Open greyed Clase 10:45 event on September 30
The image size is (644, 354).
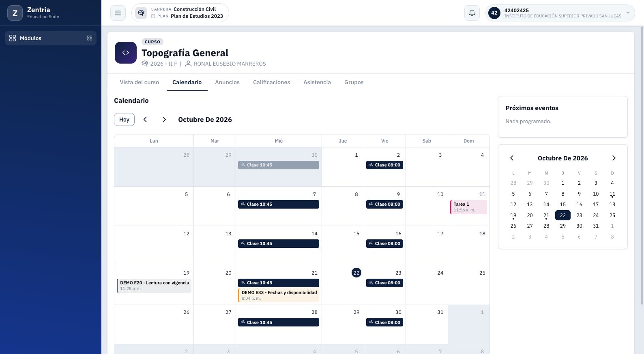[x=279, y=165]
